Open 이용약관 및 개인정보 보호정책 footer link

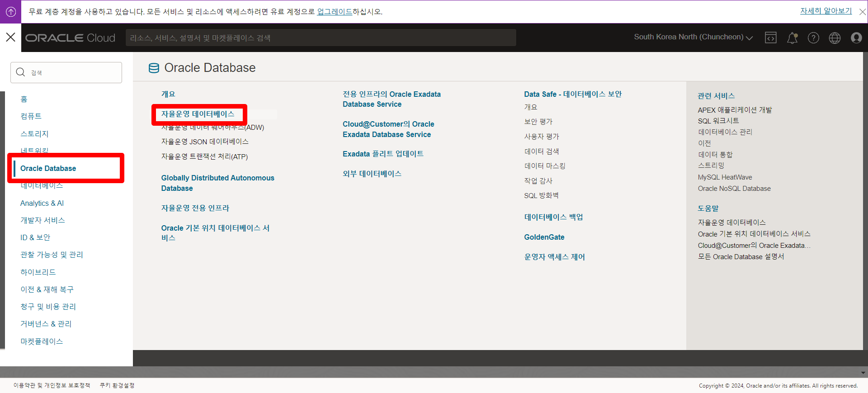point(52,385)
